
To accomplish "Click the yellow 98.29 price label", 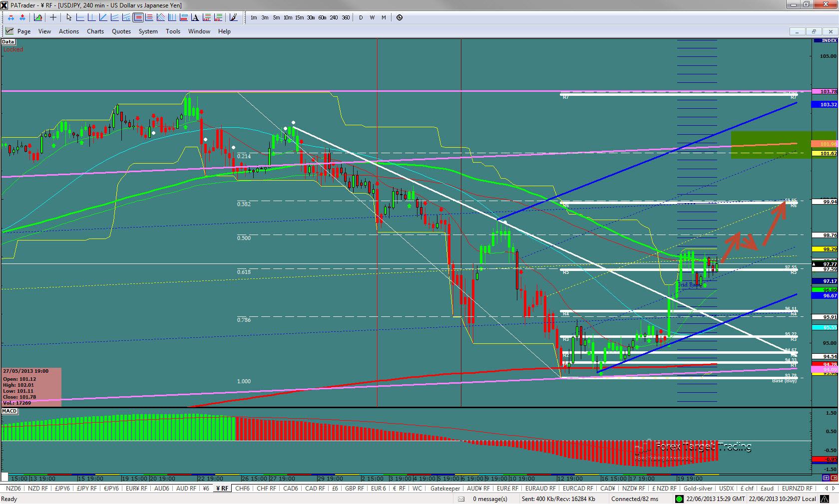I will pos(825,249).
